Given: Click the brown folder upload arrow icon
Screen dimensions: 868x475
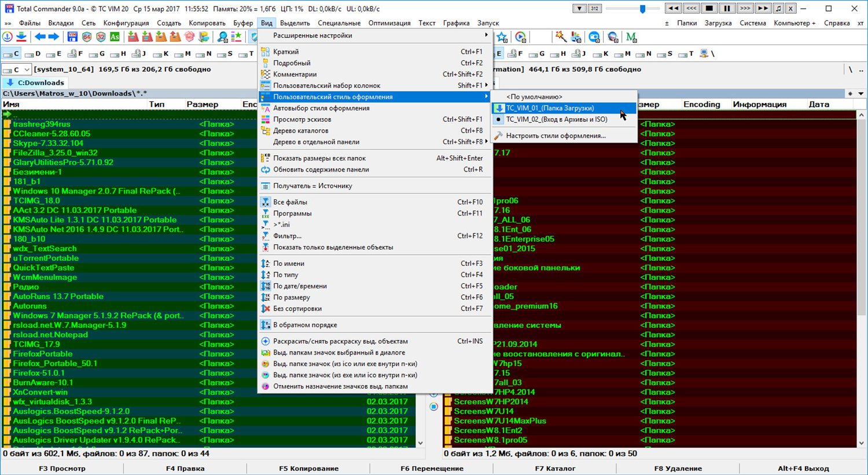Looking at the screenshot, I should (x=175, y=36).
